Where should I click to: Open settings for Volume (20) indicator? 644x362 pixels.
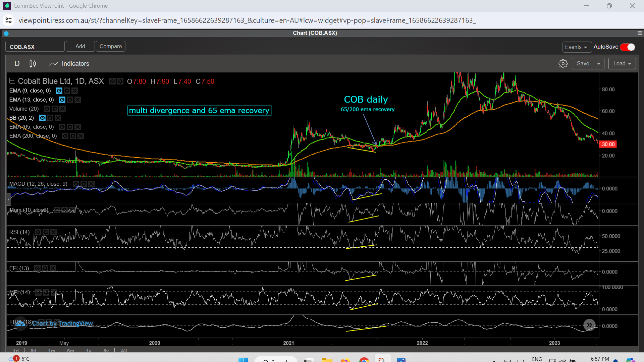coord(55,109)
